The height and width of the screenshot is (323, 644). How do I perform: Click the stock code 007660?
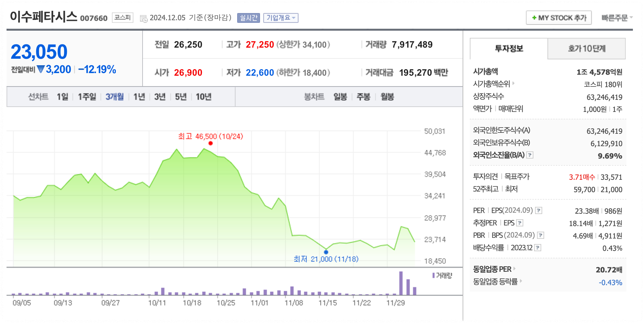tap(94, 18)
